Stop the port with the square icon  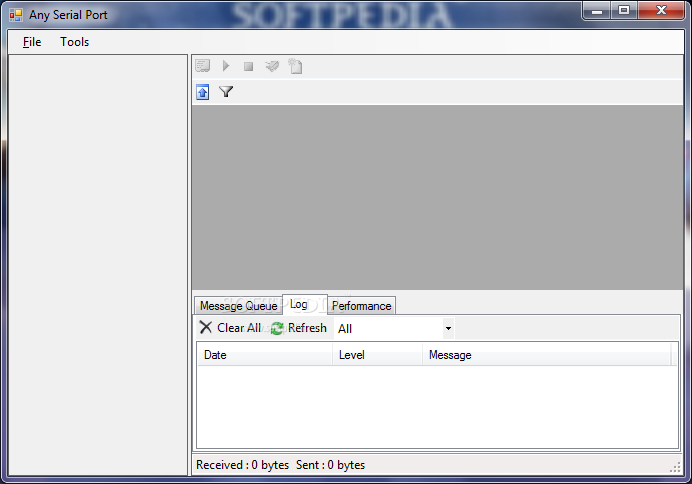pyautogui.click(x=248, y=66)
